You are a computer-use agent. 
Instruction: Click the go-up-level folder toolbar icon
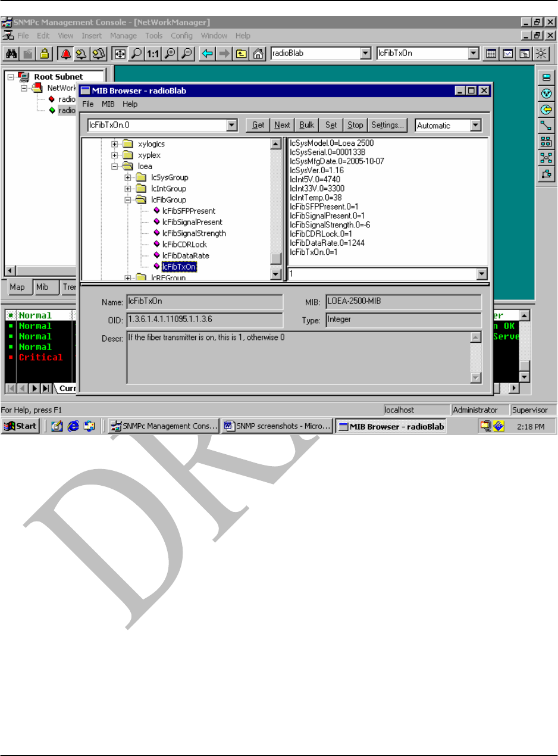[241, 54]
